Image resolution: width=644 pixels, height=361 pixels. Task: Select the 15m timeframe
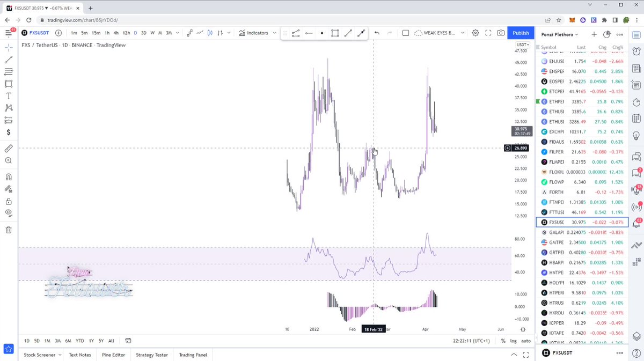96,33
